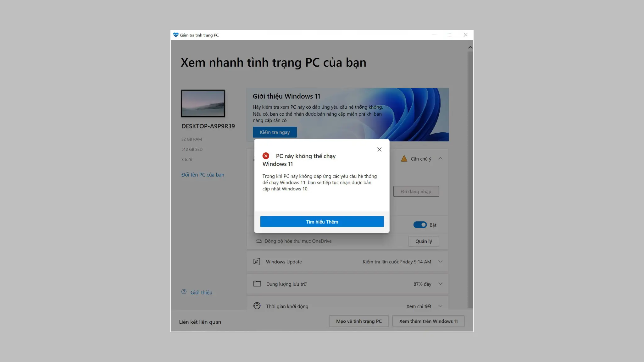Image resolution: width=644 pixels, height=362 pixels.
Task: Click the Cần chú ý warning triangle icon
Action: pyautogui.click(x=404, y=159)
